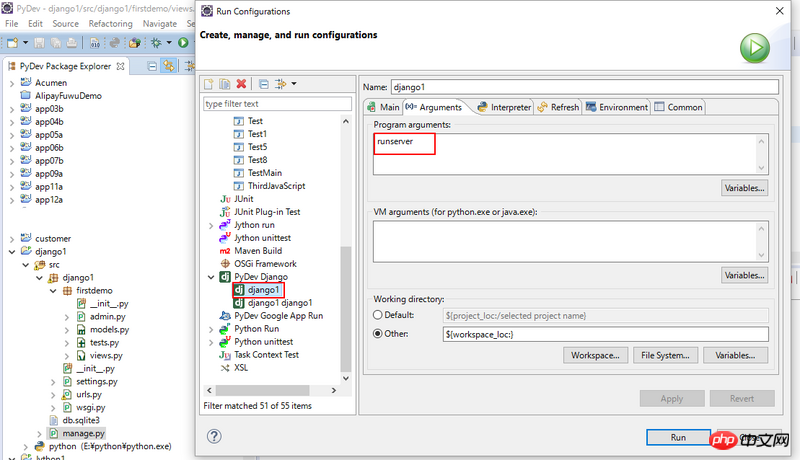Select the Default working directory radio button
Viewport: 800px width, 460px height.
(379, 314)
